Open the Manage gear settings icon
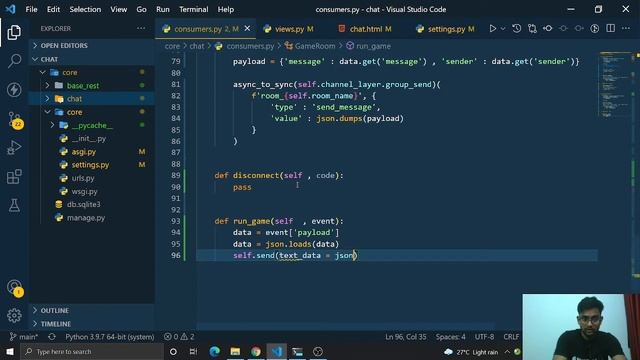Image resolution: width=640 pixels, height=360 pixels. [x=14, y=315]
